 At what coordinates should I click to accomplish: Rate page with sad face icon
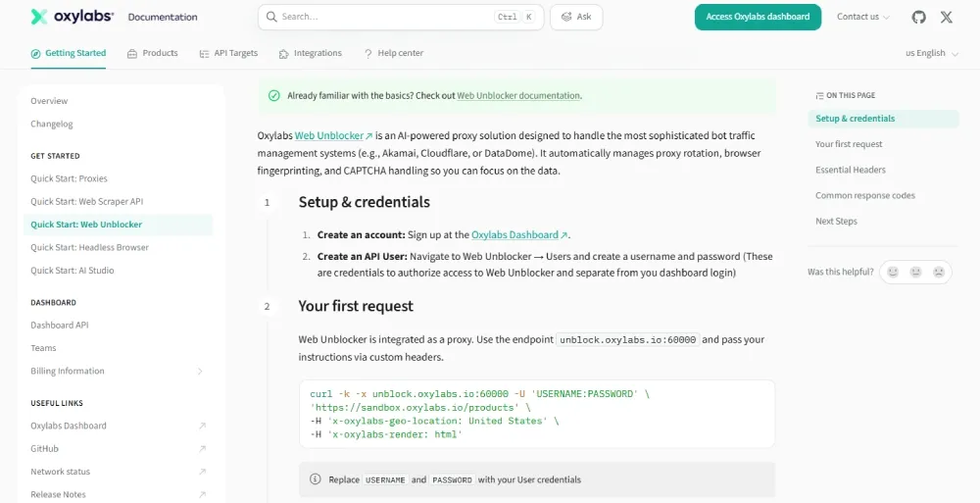[x=939, y=273]
